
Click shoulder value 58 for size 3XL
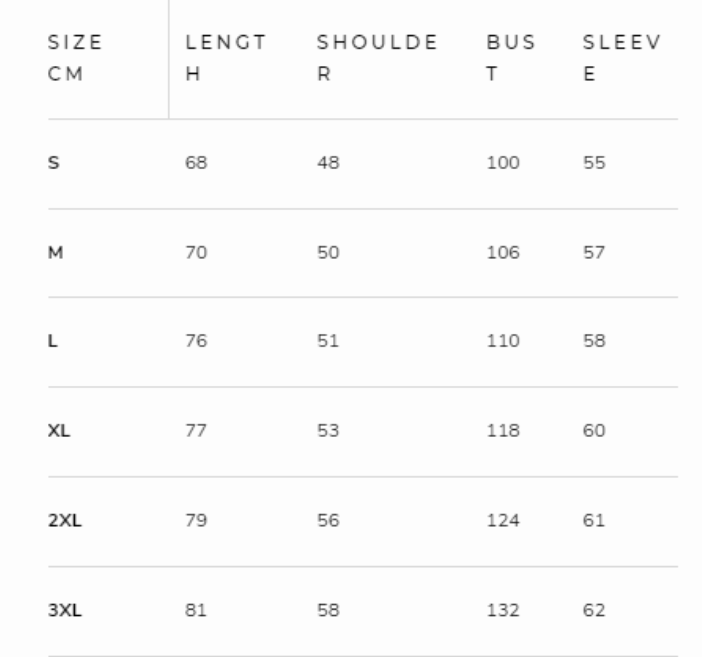click(328, 610)
